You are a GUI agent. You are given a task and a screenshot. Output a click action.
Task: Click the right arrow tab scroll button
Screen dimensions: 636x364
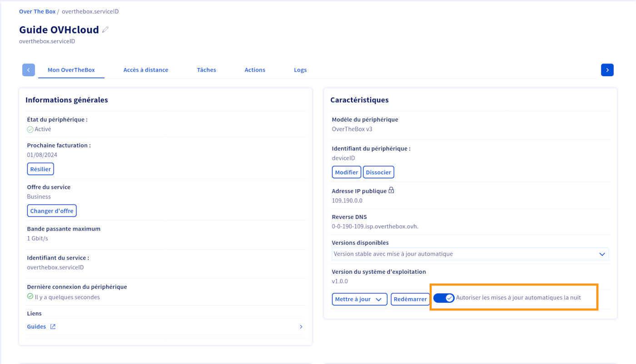tap(607, 70)
